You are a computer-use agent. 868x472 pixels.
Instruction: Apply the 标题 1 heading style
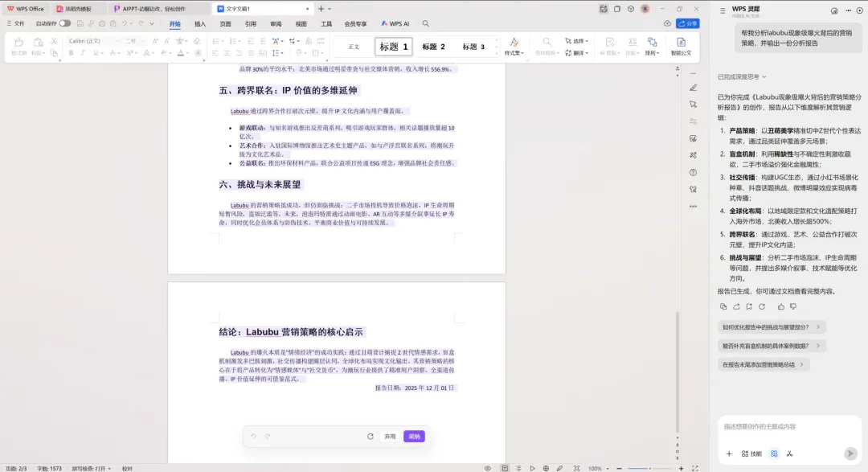click(x=394, y=47)
